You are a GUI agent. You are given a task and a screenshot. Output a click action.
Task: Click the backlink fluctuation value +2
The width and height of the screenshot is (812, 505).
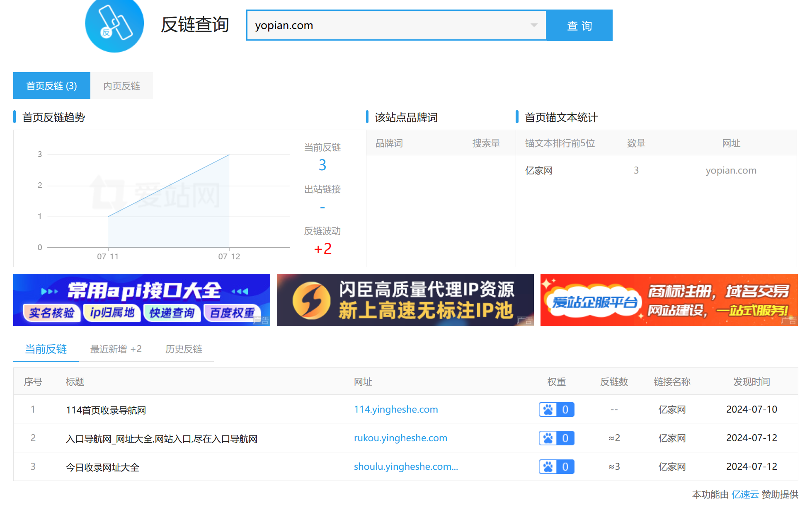[x=322, y=249]
